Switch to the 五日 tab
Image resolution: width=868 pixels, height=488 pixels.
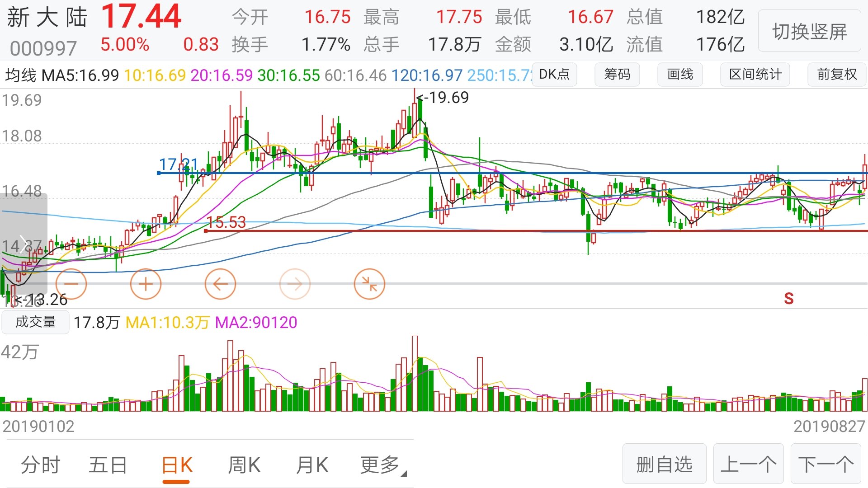tap(108, 465)
